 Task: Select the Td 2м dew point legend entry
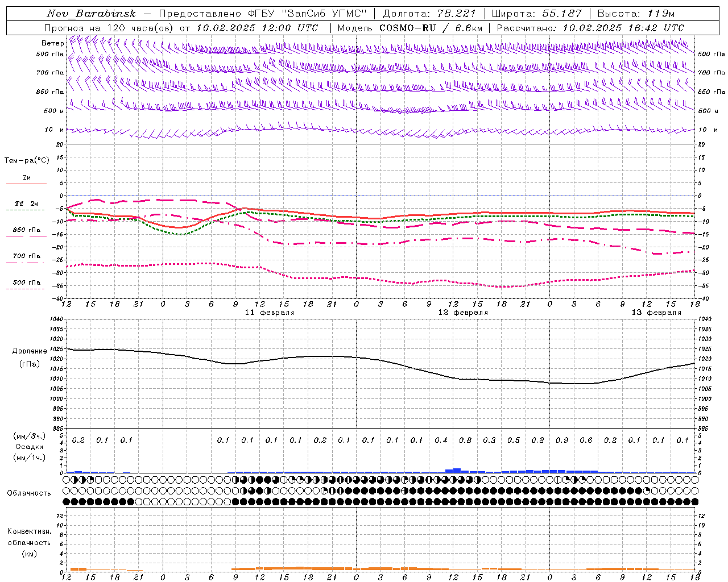coord(27,206)
